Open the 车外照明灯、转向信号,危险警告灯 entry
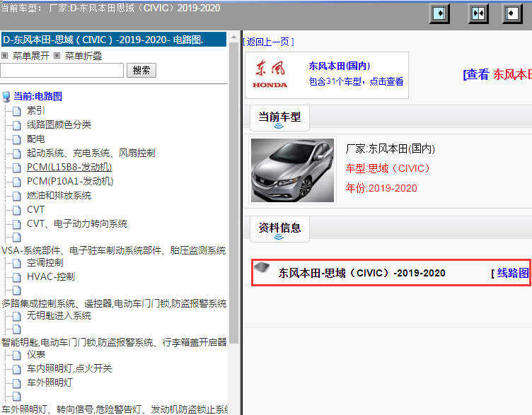The width and height of the screenshot is (532, 415). (115, 409)
